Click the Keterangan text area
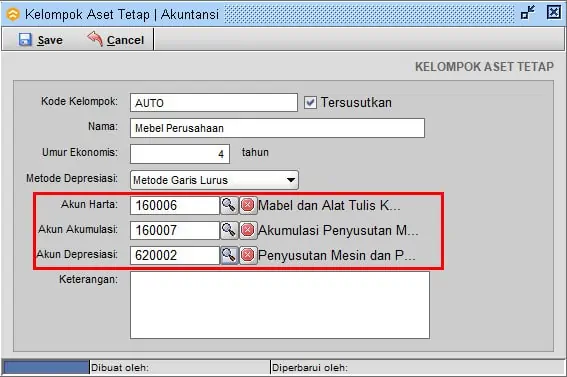Image resolution: width=567 pixels, height=377 pixels. pos(280,305)
